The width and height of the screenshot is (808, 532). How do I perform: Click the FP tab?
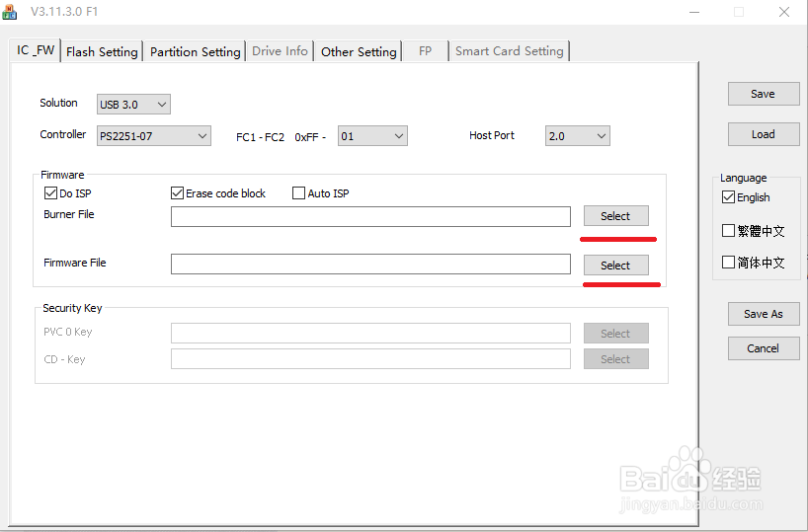[x=425, y=51]
